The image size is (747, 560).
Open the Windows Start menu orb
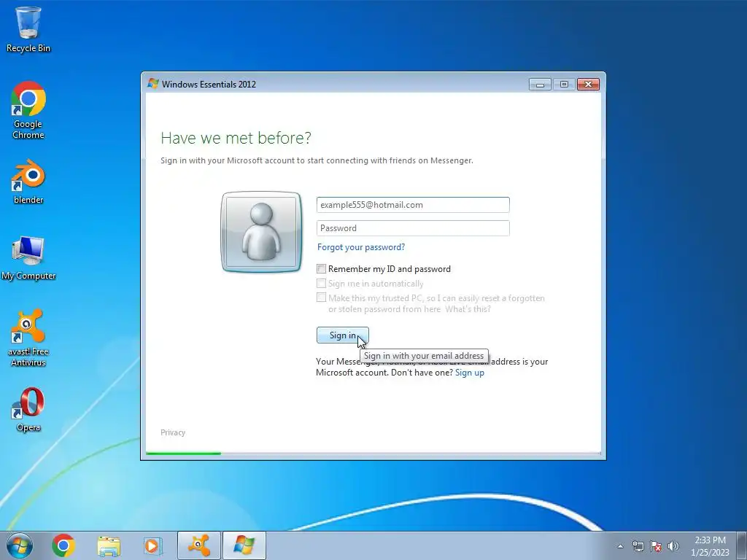pos(20,545)
